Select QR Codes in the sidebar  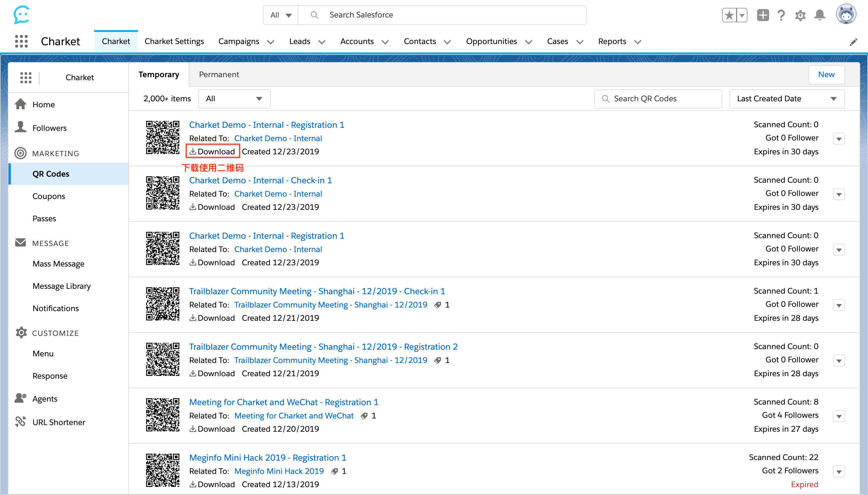tap(68, 174)
